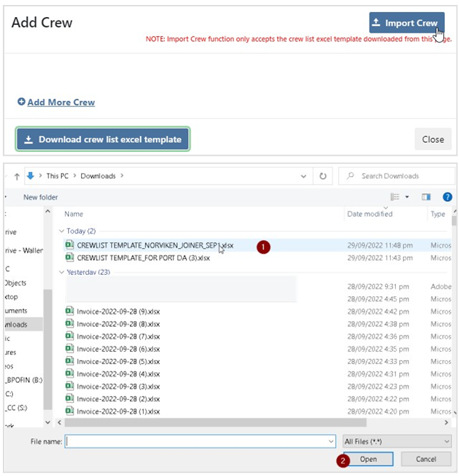Click the Import Crew button

(x=406, y=23)
